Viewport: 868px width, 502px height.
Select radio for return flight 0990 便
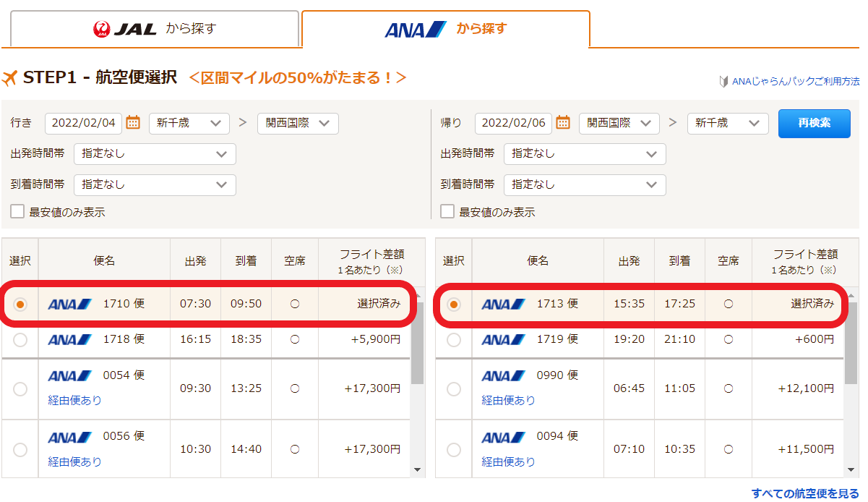[x=454, y=389]
